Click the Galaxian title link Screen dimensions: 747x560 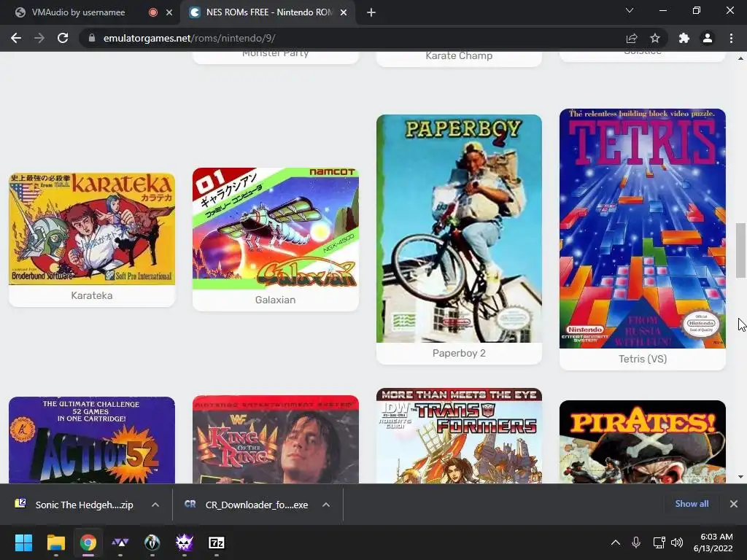pyautogui.click(x=275, y=300)
